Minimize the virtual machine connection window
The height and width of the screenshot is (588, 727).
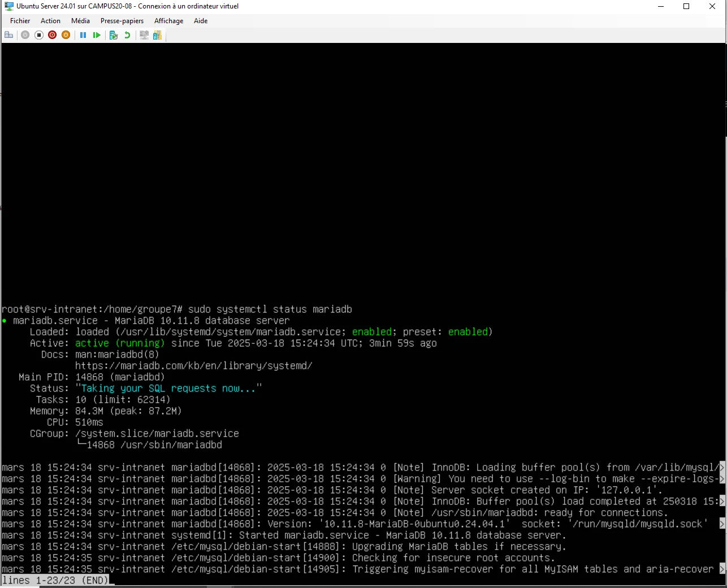pos(661,6)
